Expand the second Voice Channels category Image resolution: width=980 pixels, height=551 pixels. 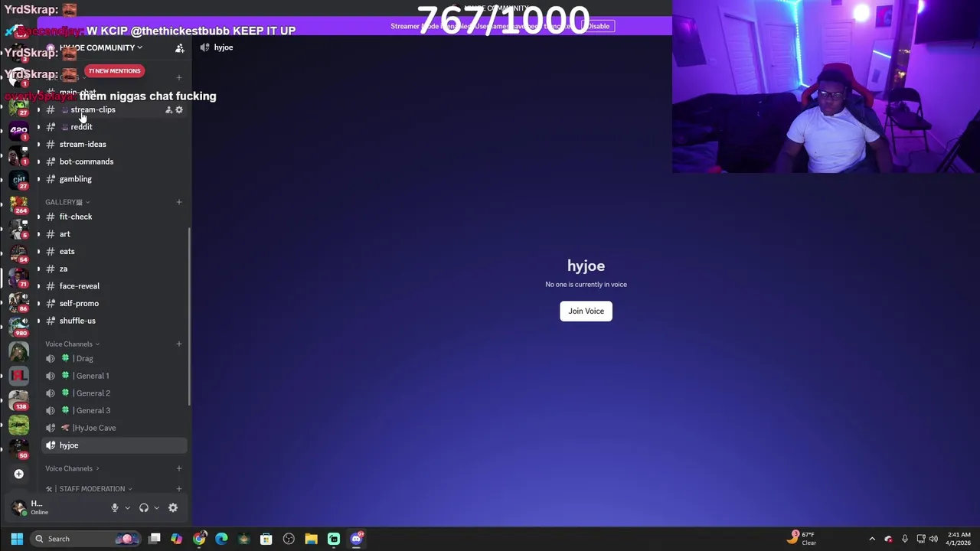pos(72,468)
